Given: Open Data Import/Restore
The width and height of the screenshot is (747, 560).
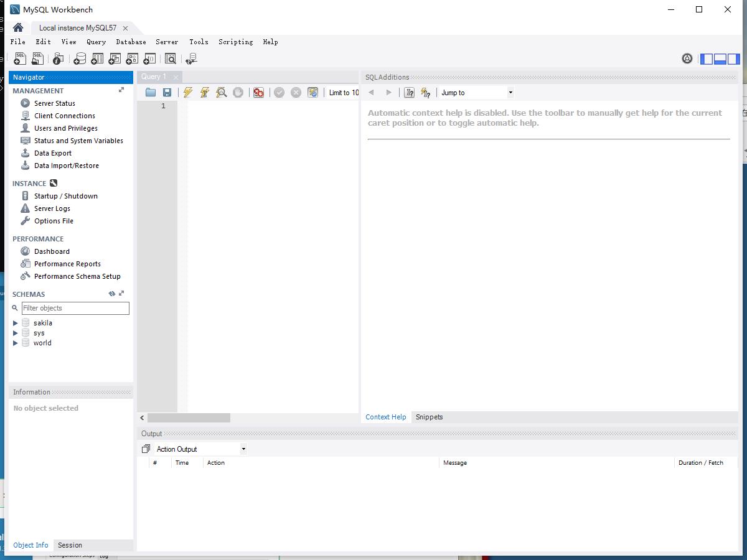Looking at the screenshot, I should click(x=67, y=166).
